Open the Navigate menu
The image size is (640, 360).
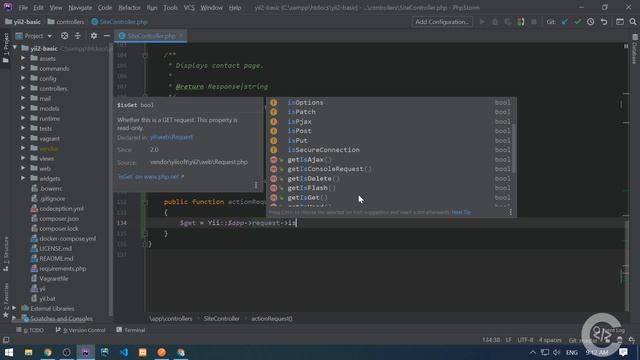(80, 8)
